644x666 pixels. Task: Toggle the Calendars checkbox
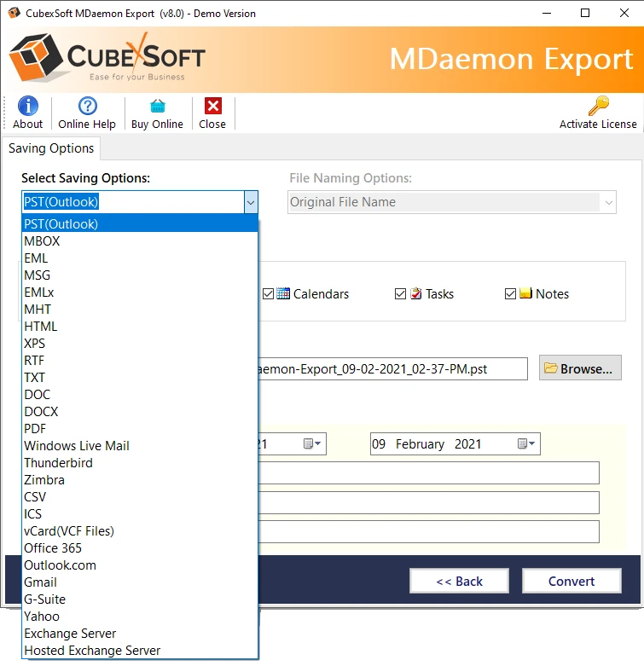click(268, 294)
